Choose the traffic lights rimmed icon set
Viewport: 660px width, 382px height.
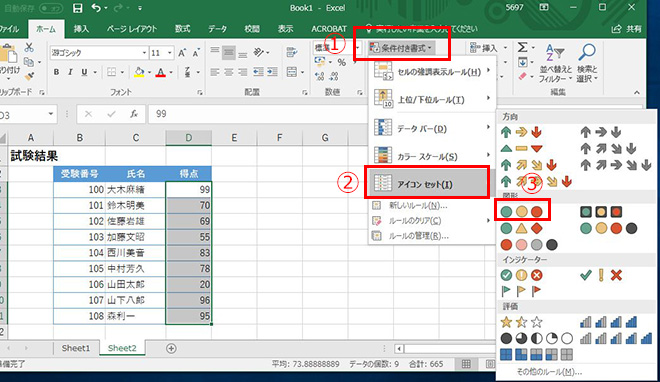click(601, 212)
